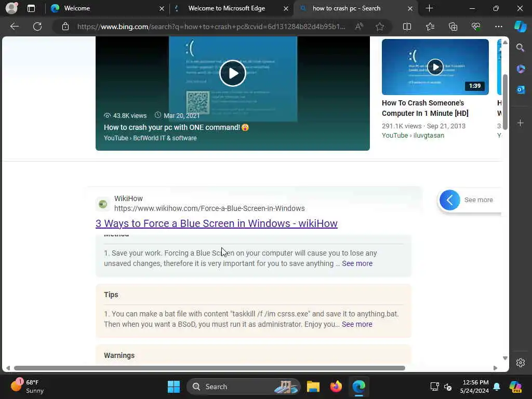This screenshot has width=532, height=399.
Task: Open the Edge profile avatar
Action: pyautogui.click(x=11, y=8)
